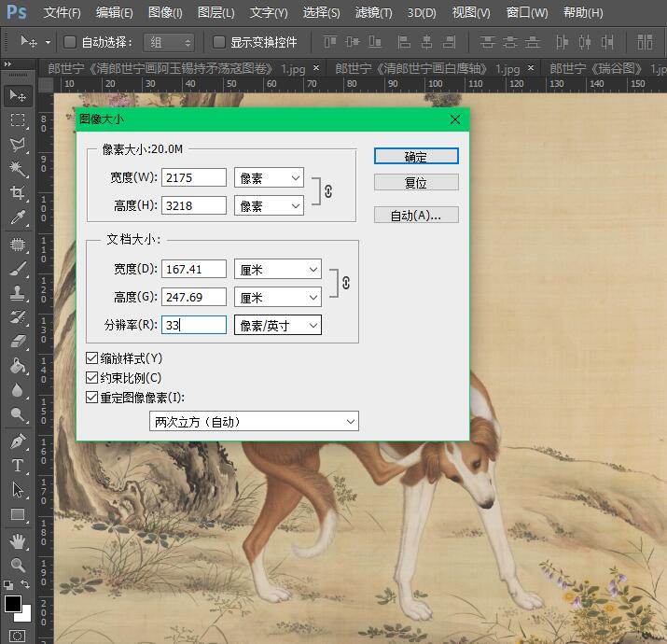The image size is (667, 644).
Task: Select the Rectangular Marquee tool
Action: click(18, 120)
